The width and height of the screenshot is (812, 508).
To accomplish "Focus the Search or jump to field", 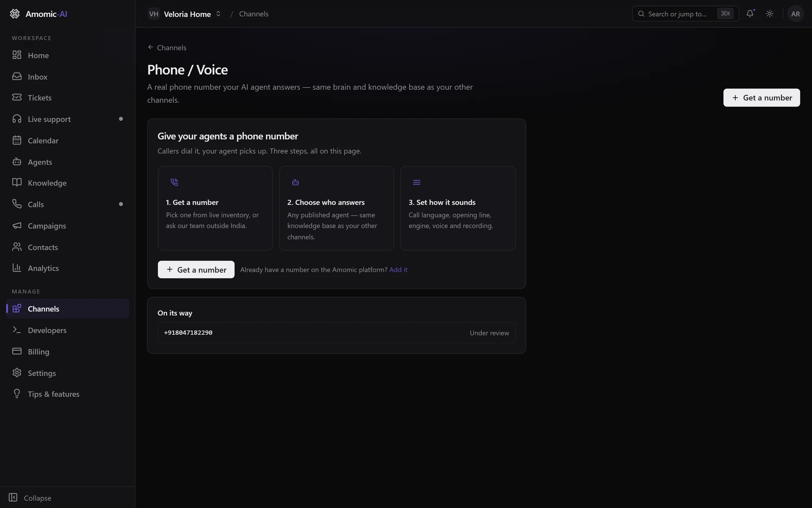I will [685, 14].
